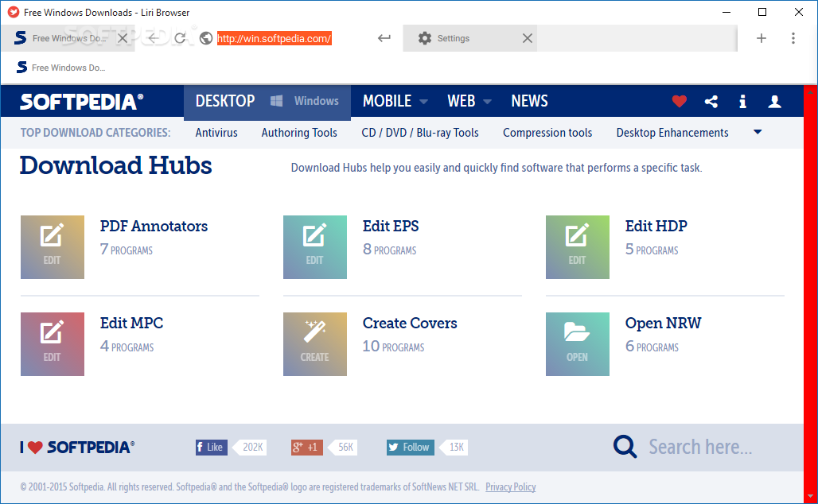Switch to Free Windows Downloads tab
Image resolution: width=818 pixels, height=504 pixels.
(x=68, y=38)
